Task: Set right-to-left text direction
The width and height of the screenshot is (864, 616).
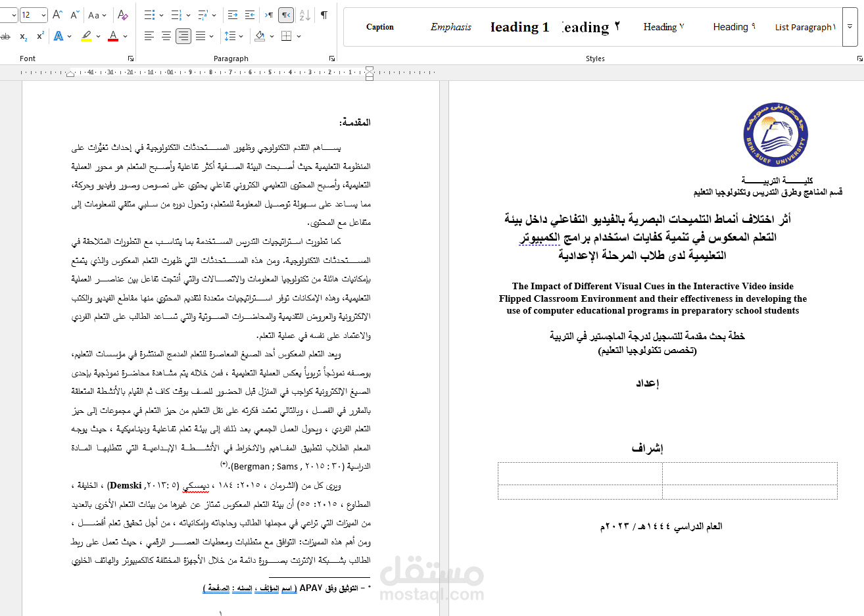Action: (x=286, y=14)
